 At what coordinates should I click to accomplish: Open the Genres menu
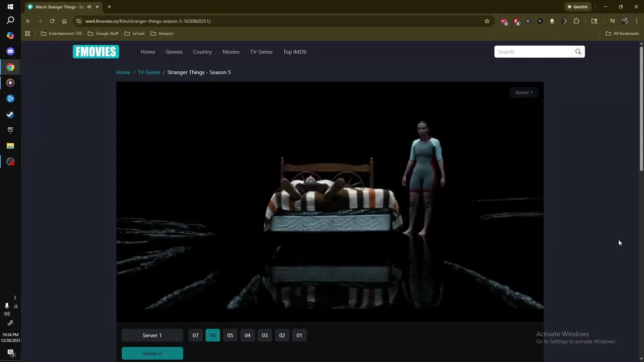click(x=174, y=52)
